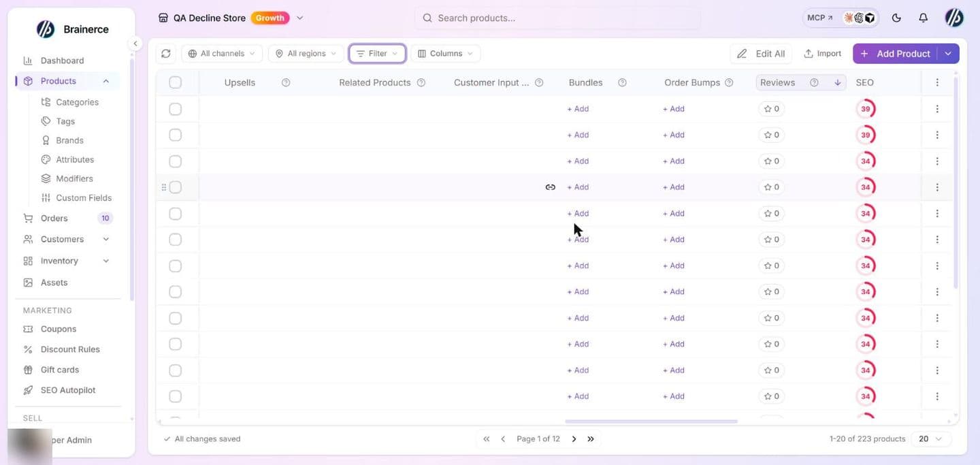Open the table header options menu
The image size is (980, 465).
coord(937,82)
